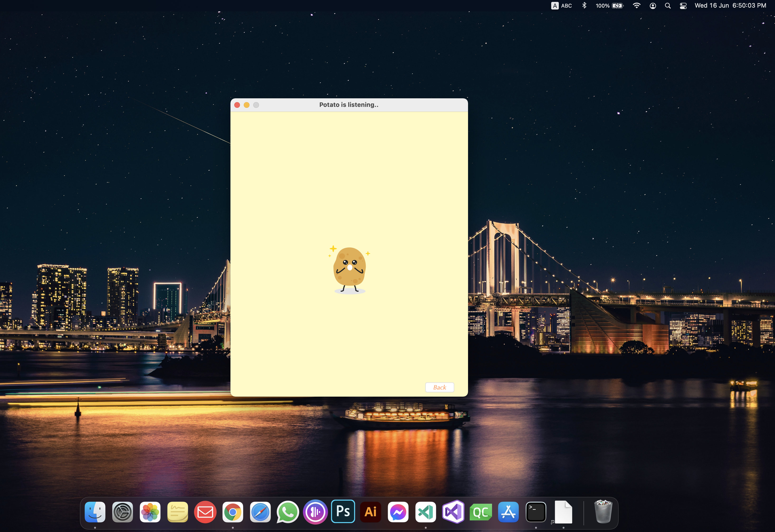Open Photoshop from the dock
The height and width of the screenshot is (532, 775).
coord(343,511)
